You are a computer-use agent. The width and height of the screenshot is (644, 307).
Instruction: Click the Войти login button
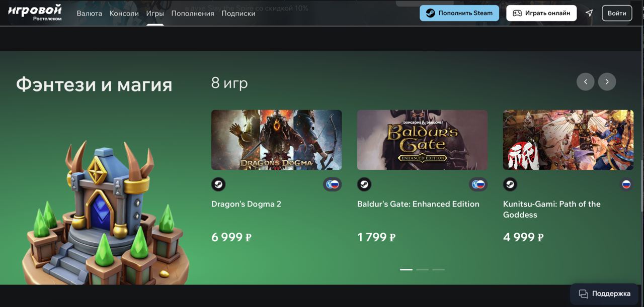pos(617,13)
